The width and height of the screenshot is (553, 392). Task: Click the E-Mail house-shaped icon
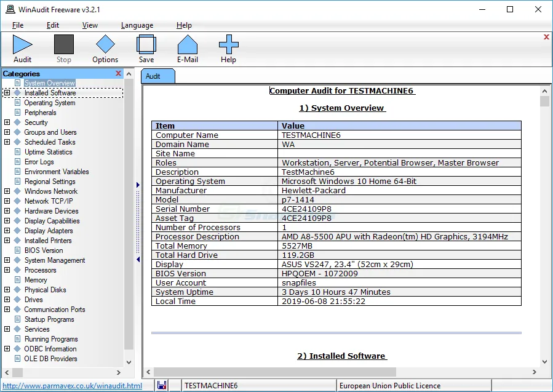point(187,44)
